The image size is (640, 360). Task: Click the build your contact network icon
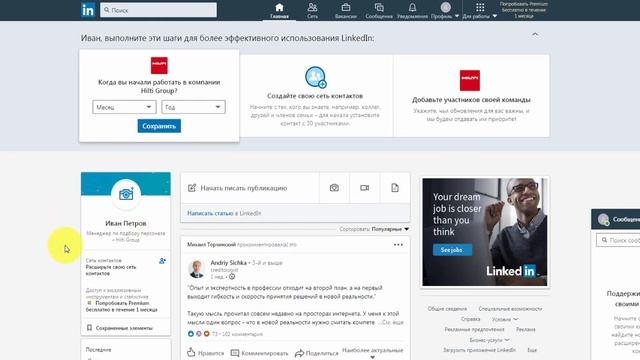tap(316, 77)
